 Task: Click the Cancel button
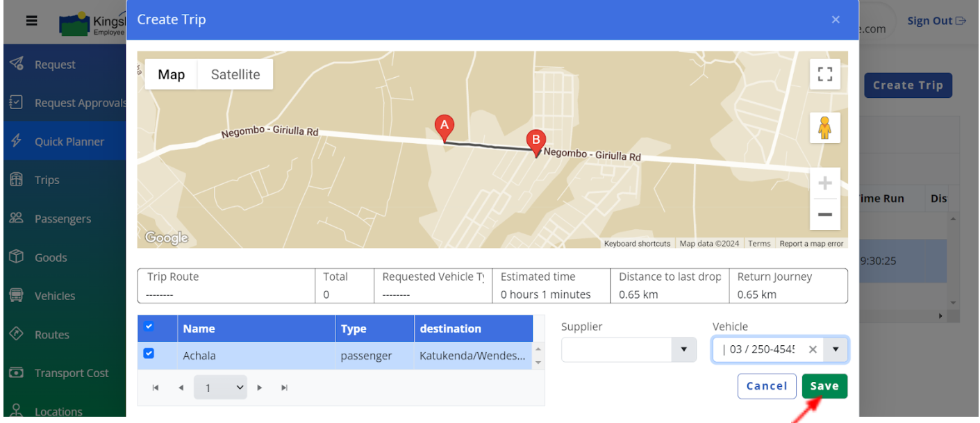[x=767, y=386]
